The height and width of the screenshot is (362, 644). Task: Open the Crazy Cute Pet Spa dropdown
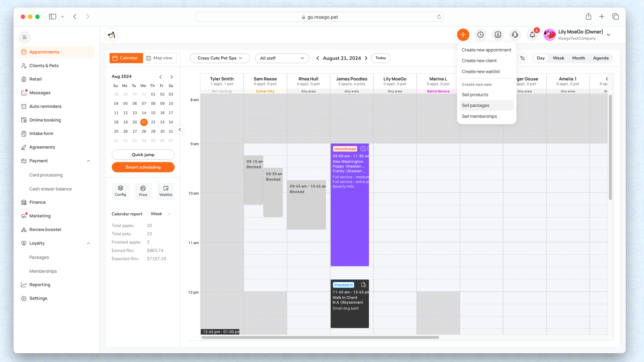coord(220,58)
